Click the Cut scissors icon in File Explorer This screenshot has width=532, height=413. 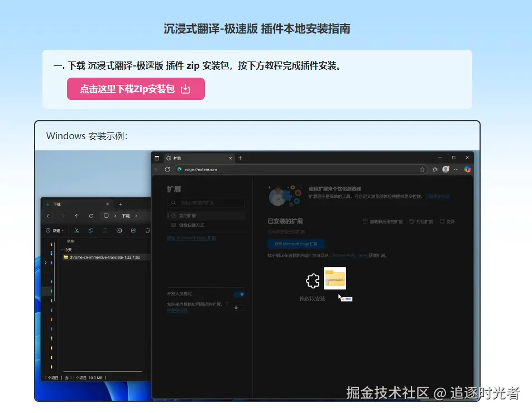click(76, 231)
